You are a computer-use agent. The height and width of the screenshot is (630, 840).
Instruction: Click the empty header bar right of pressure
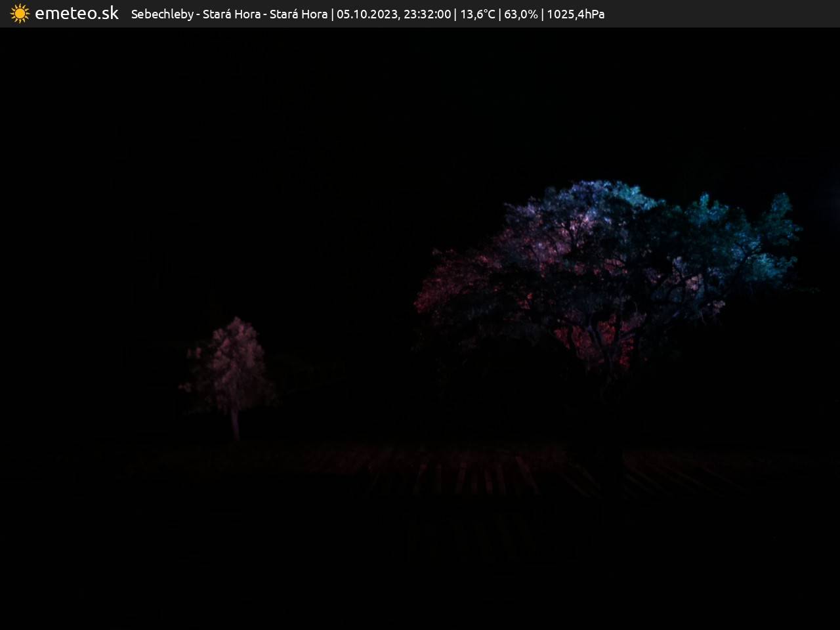[x=722, y=14]
